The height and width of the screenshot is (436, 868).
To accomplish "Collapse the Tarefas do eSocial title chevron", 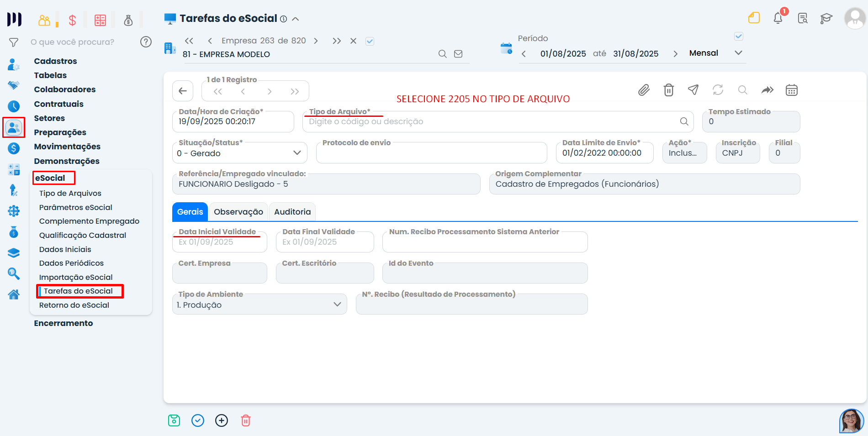I will [x=296, y=19].
